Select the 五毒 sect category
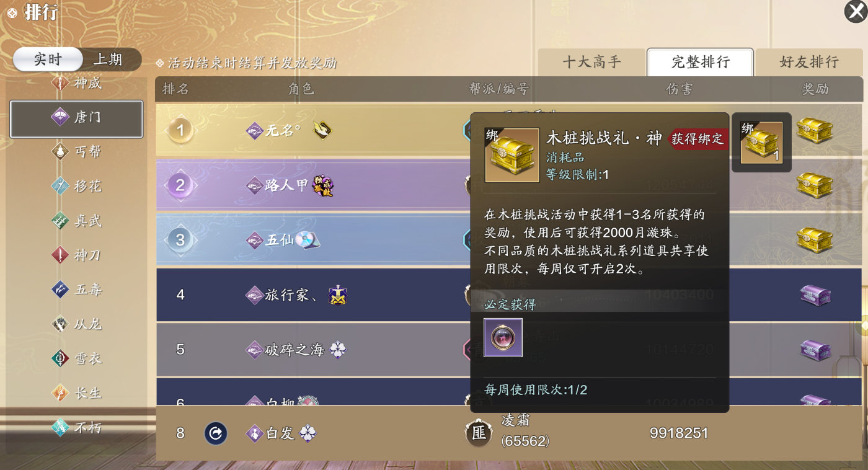This screenshot has width=868, height=470. tap(76, 290)
